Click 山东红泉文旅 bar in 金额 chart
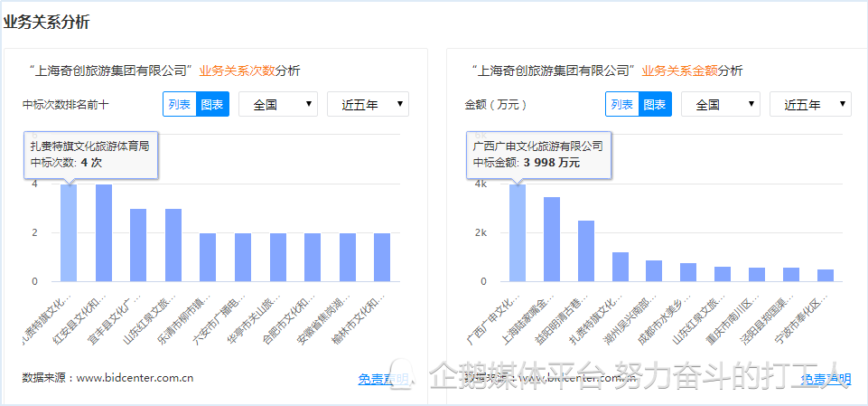This screenshot has width=868, height=406. click(723, 274)
